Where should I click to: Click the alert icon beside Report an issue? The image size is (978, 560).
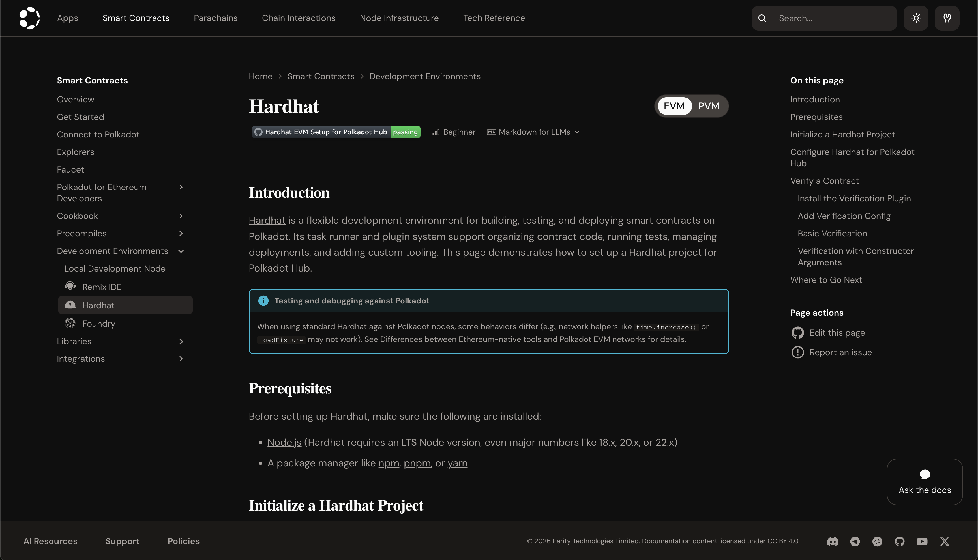tap(797, 352)
